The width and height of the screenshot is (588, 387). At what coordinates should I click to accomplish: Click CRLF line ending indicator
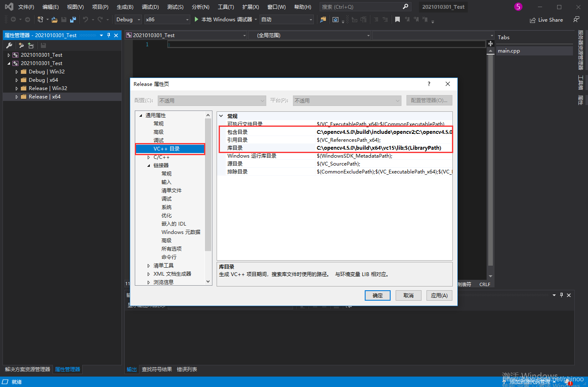[x=485, y=284]
